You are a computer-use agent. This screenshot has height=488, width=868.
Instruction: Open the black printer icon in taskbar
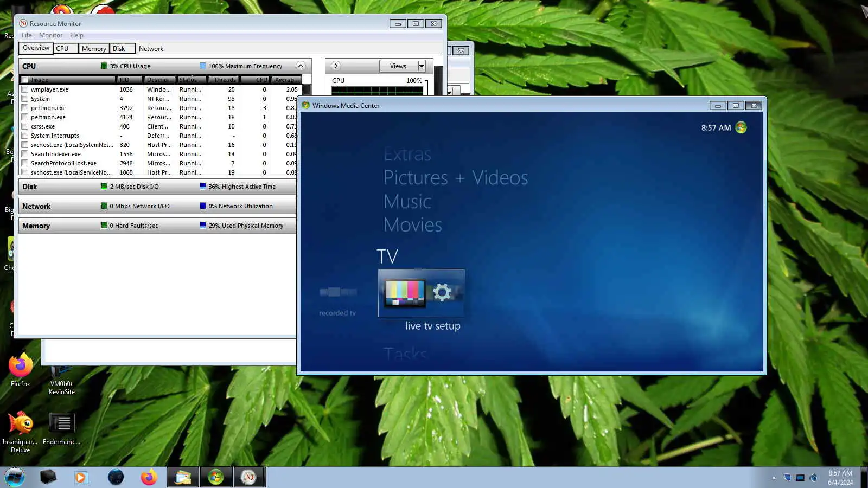(48, 477)
